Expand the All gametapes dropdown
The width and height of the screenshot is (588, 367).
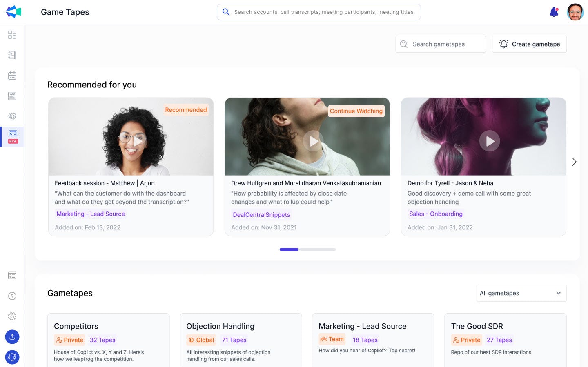pyautogui.click(x=521, y=293)
